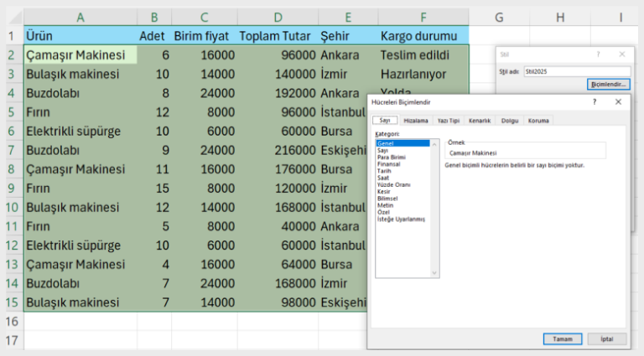The height and width of the screenshot is (356, 644).
Task: Select the Yüzde Oranı category
Action: (402, 184)
